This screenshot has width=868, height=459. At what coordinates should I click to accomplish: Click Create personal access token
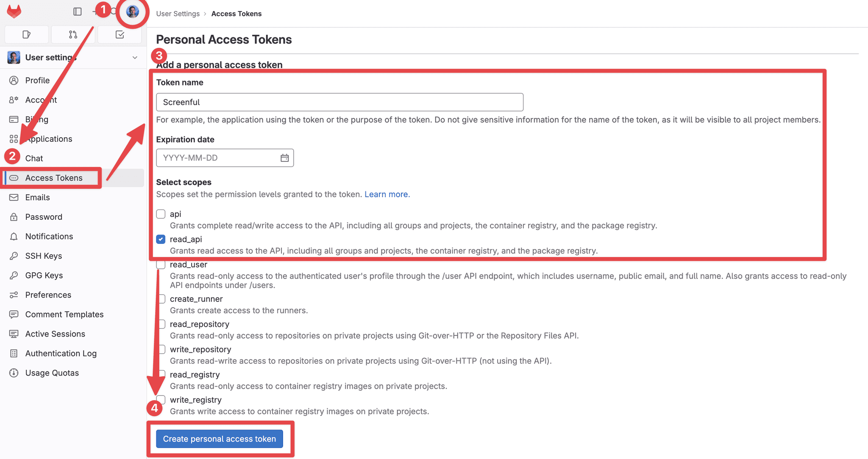[x=219, y=439]
